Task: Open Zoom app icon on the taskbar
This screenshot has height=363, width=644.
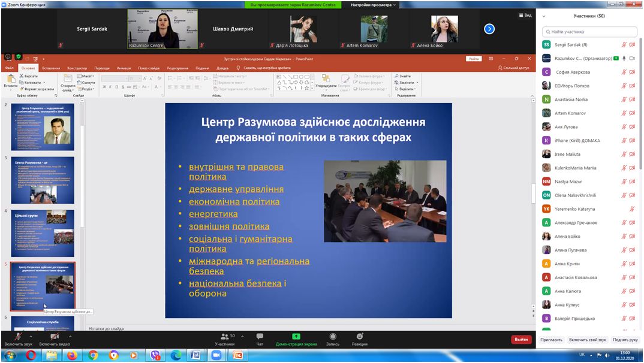Action: click(216, 355)
